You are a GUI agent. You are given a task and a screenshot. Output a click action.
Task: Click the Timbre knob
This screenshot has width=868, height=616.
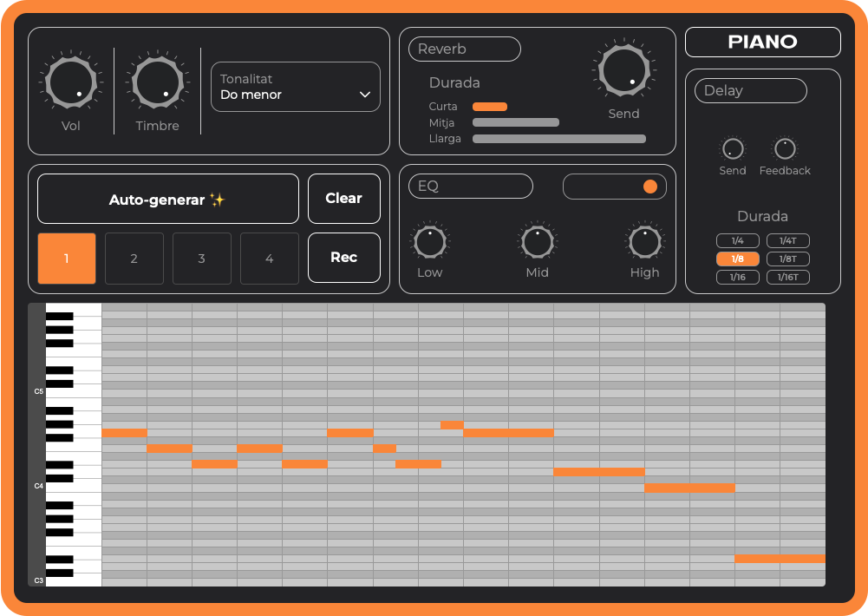tap(157, 82)
